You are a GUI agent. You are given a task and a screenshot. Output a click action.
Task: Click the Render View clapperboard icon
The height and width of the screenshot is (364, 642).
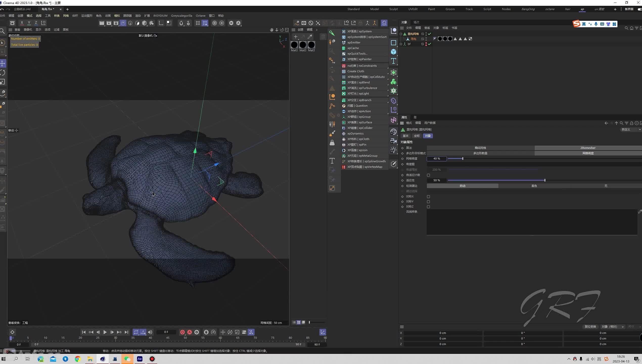pos(102,23)
